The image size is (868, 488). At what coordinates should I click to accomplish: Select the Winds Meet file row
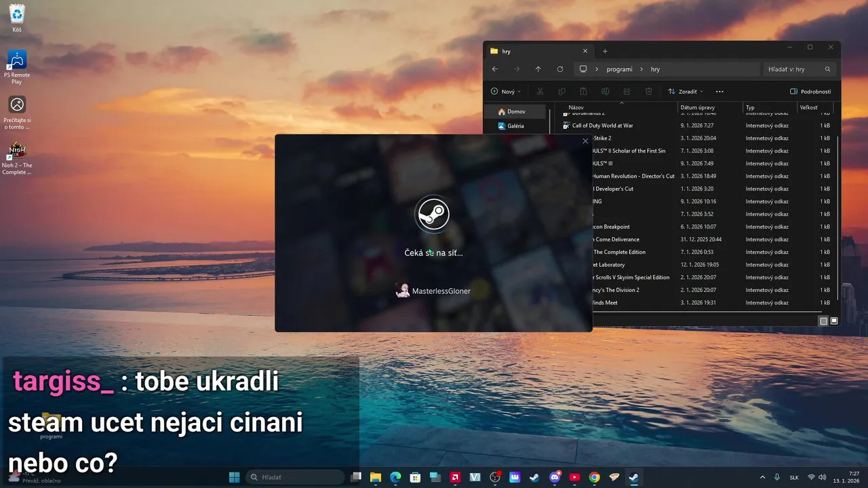click(x=713, y=303)
